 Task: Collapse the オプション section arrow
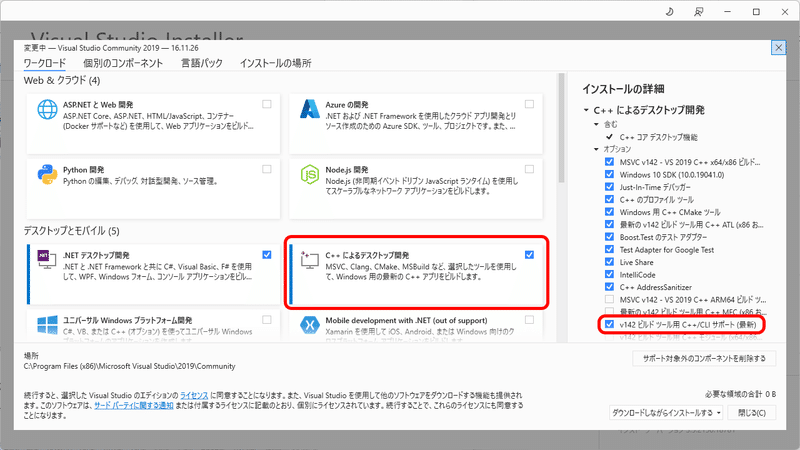(596, 149)
